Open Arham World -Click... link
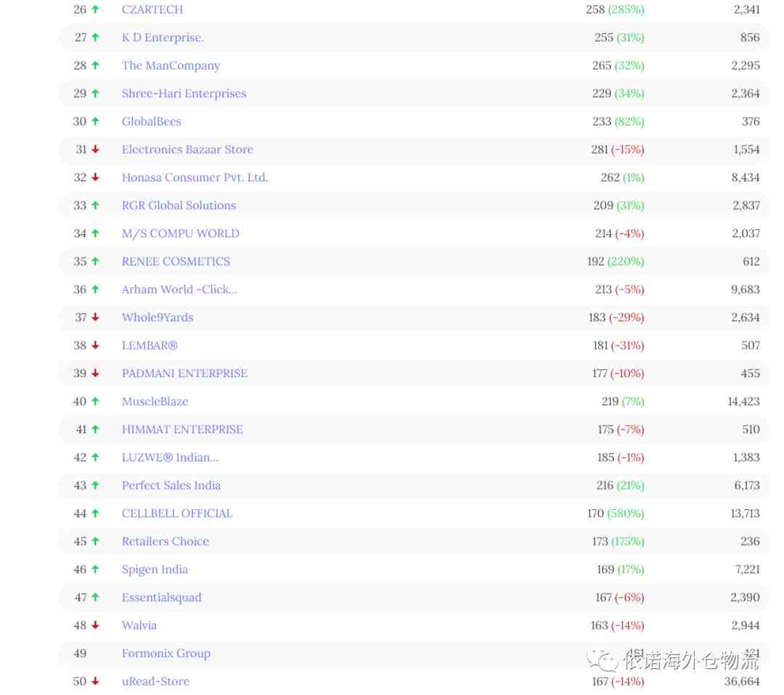Screen dimensions: 784x695 point(179,289)
